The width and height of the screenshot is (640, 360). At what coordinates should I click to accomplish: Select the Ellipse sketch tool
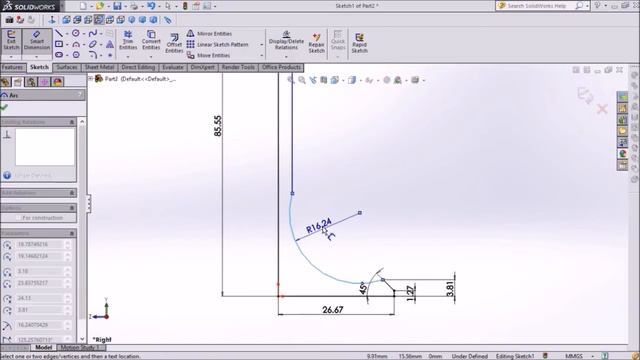(x=93, y=44)
